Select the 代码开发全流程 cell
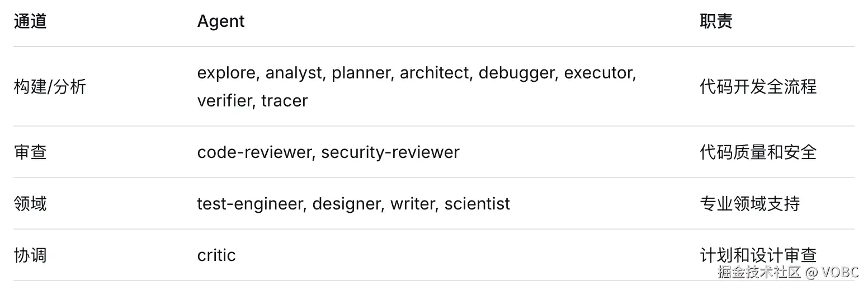 [x=758, y=87]
